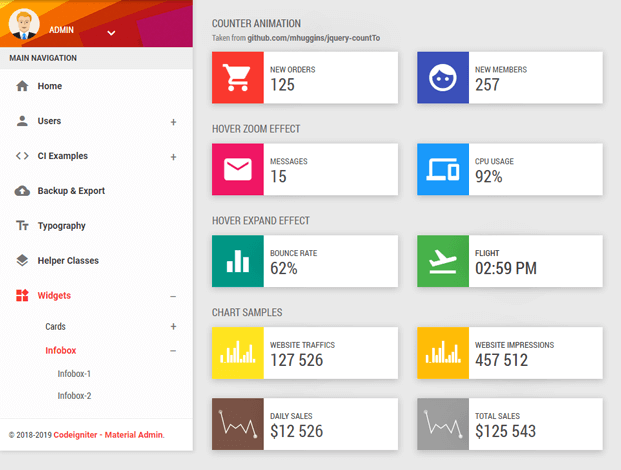Open Helper Classes in the navigation

(x=68, y=261)
